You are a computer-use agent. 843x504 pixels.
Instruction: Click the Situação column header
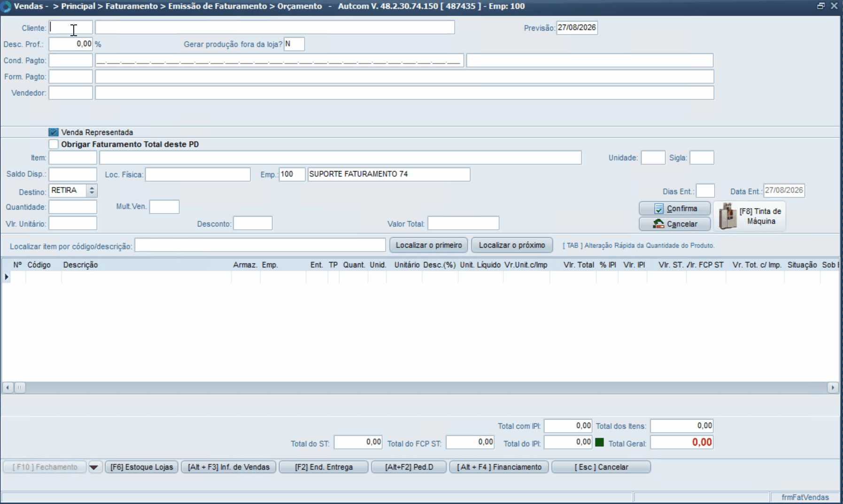point(802,265)
